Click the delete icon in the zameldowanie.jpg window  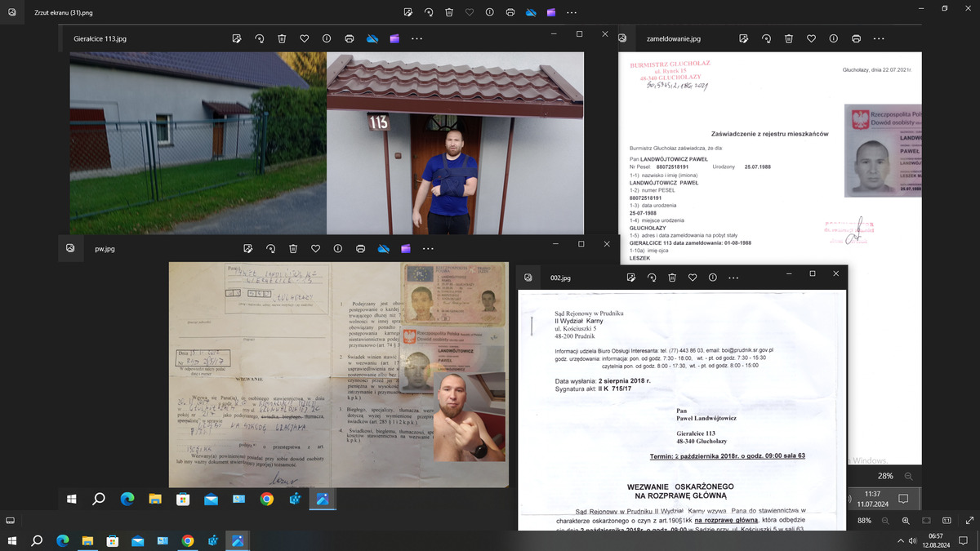[789, 38]
